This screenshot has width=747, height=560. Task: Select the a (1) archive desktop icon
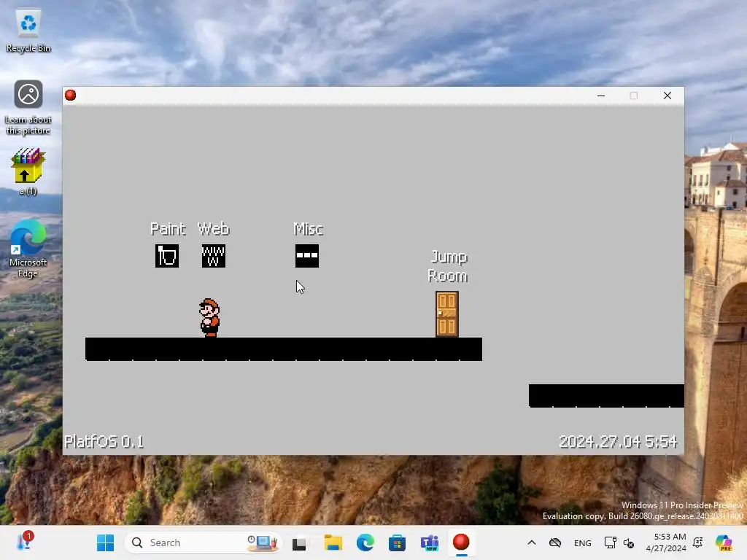tap(28, 172)
